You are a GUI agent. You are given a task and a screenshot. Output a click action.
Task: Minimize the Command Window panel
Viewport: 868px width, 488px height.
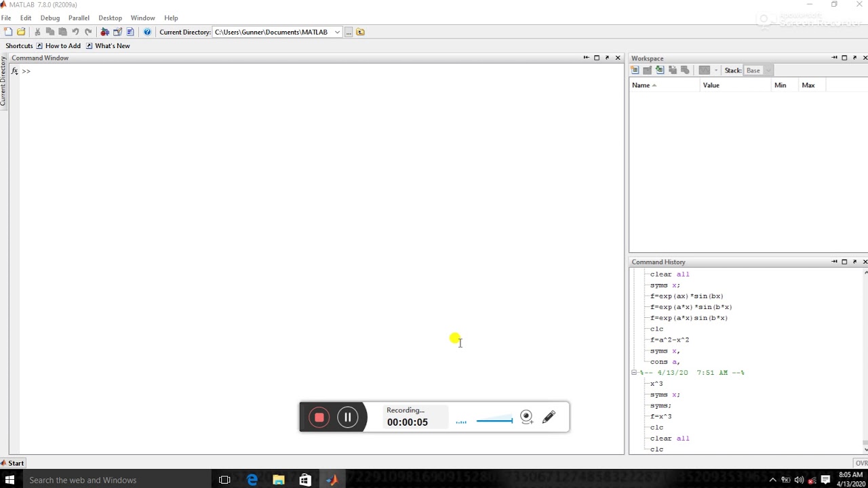pos(586,58)
